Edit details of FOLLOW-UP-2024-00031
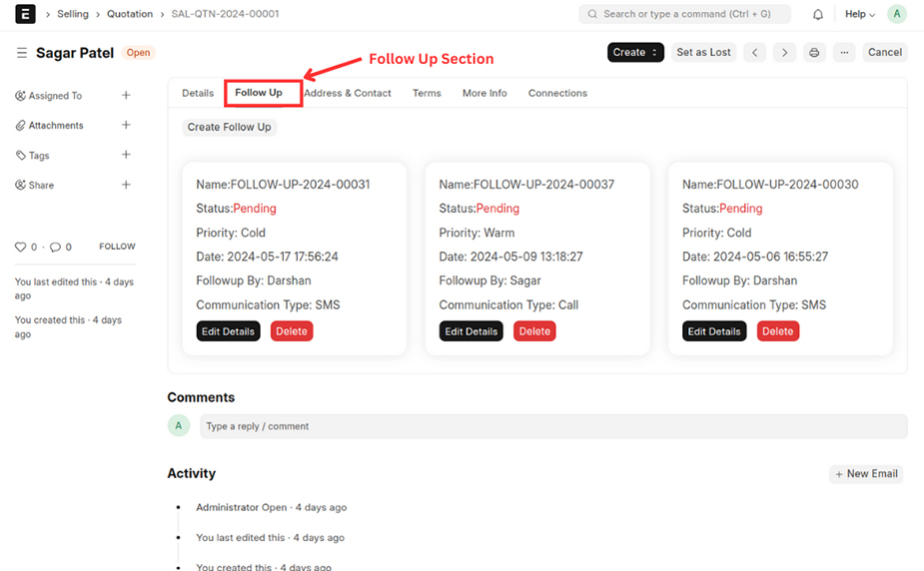The width and height of the screenshot is (924, 571). pos(228,331)
